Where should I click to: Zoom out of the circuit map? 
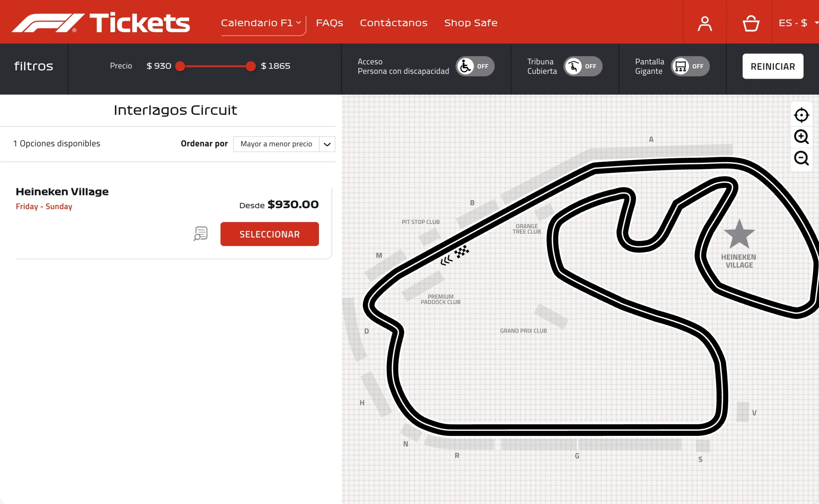coord(801,158)
